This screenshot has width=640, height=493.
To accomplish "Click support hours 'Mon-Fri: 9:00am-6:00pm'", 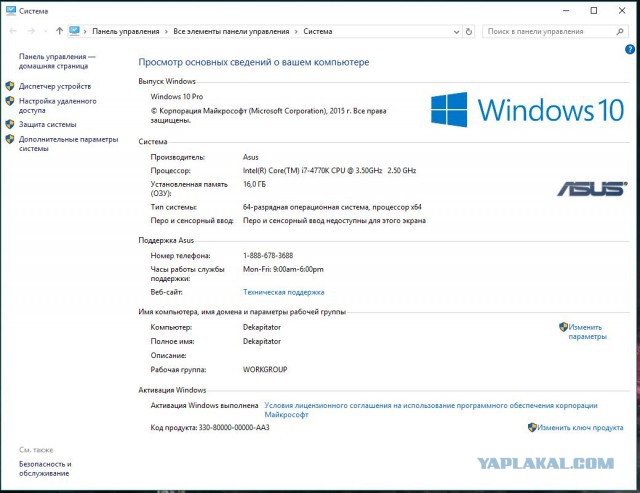I will 283,269.
